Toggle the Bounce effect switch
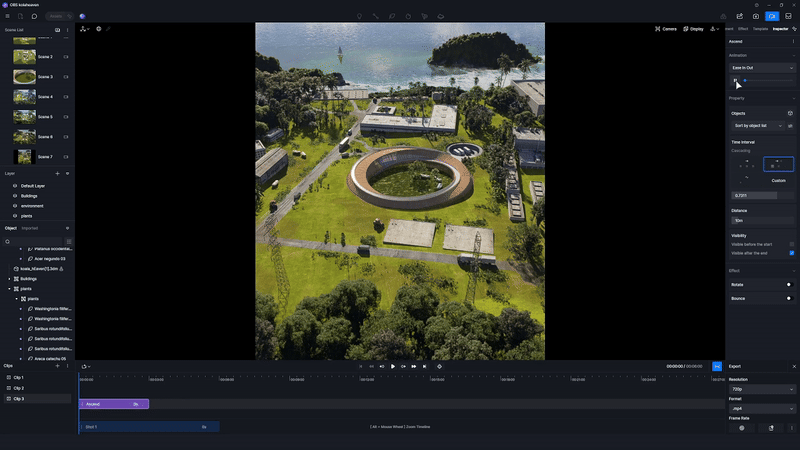 click(789, 298)
